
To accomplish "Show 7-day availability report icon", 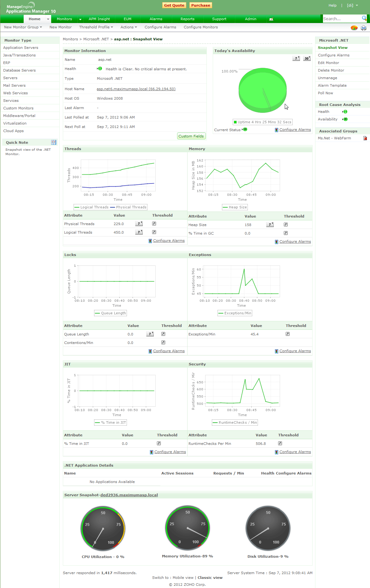I will pos(296,58).
